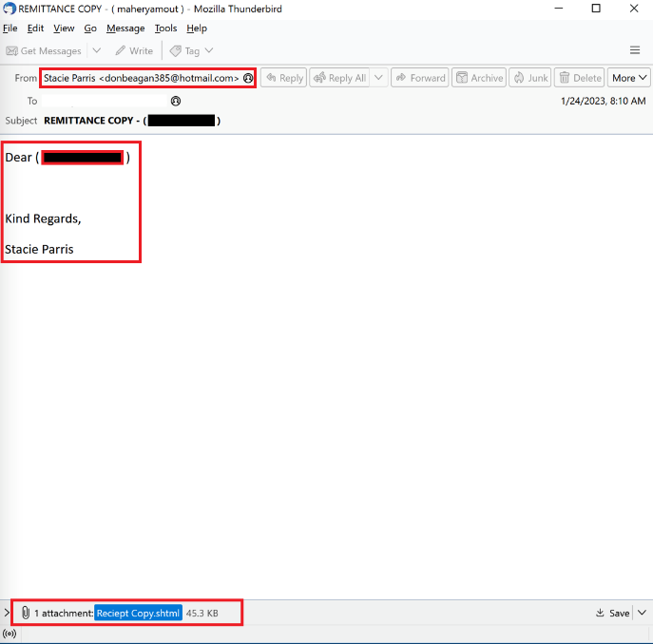Viewport: 653px width, 644px height.
Task: Open the Thunderbird hamburger menu
Action: (635, 50)
